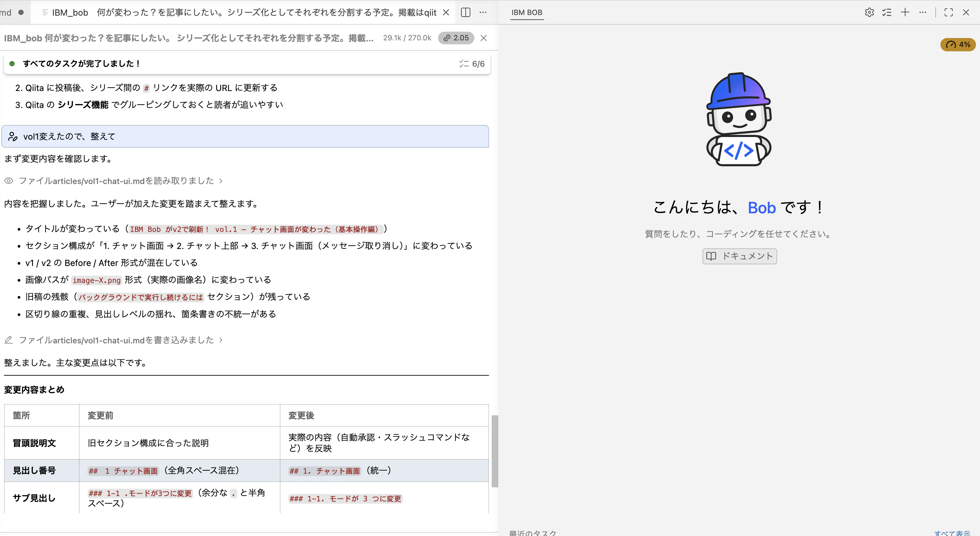Click the 'まず変更内容を確認します。' message

[x=59, y=158]
